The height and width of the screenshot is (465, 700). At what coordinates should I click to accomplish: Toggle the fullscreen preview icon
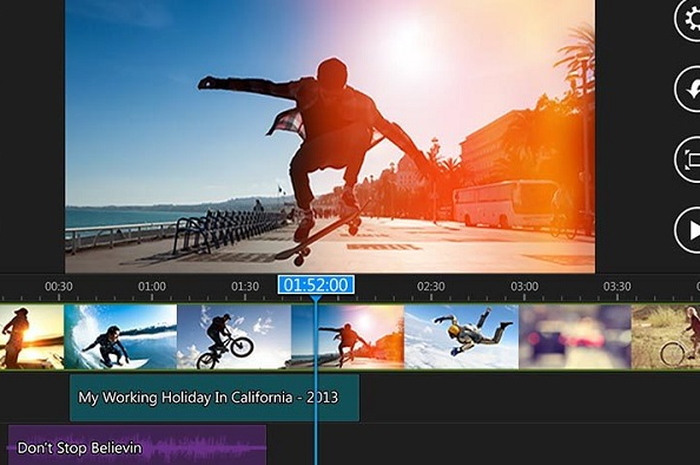(x=688, y=160)
